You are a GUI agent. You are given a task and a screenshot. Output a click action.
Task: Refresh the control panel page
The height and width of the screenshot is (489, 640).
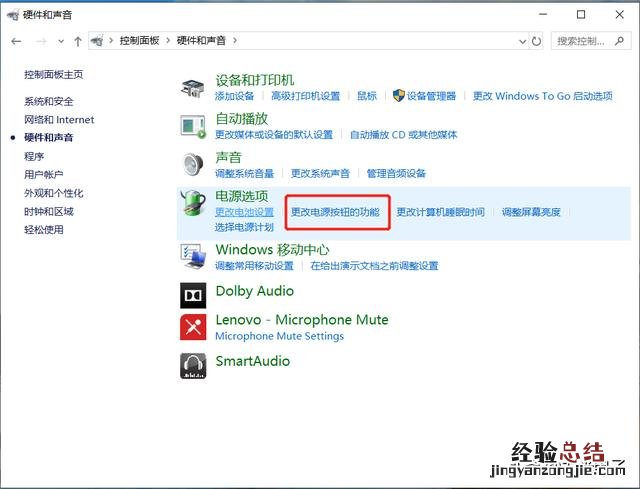point(537,41)
